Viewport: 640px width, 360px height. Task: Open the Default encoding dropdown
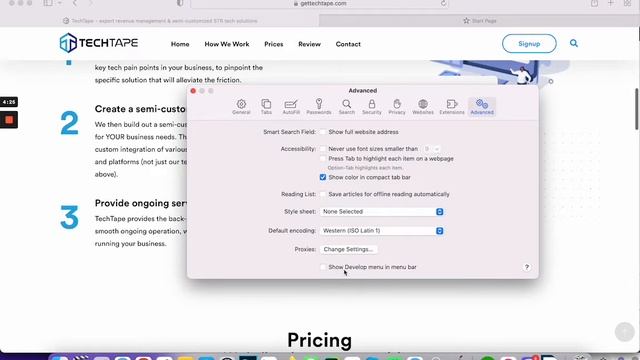382,231
